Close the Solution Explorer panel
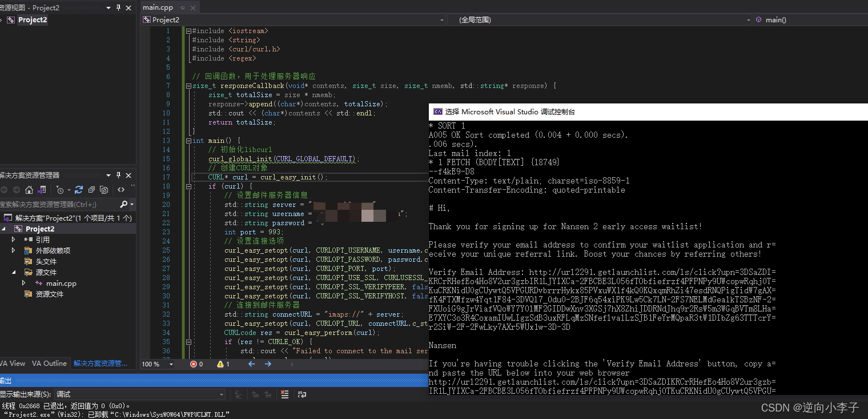Viewport: 868px width, 419px height. tap(128, 175)
